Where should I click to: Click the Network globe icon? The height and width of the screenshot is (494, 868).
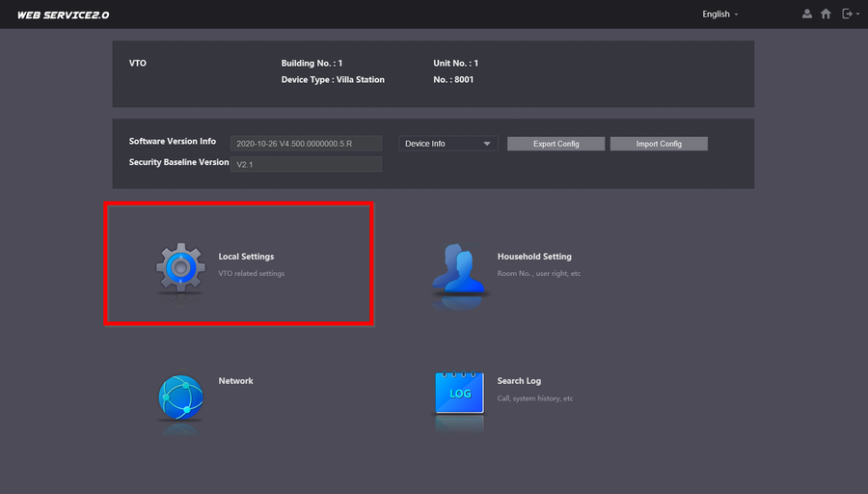(x=180, y=397)
